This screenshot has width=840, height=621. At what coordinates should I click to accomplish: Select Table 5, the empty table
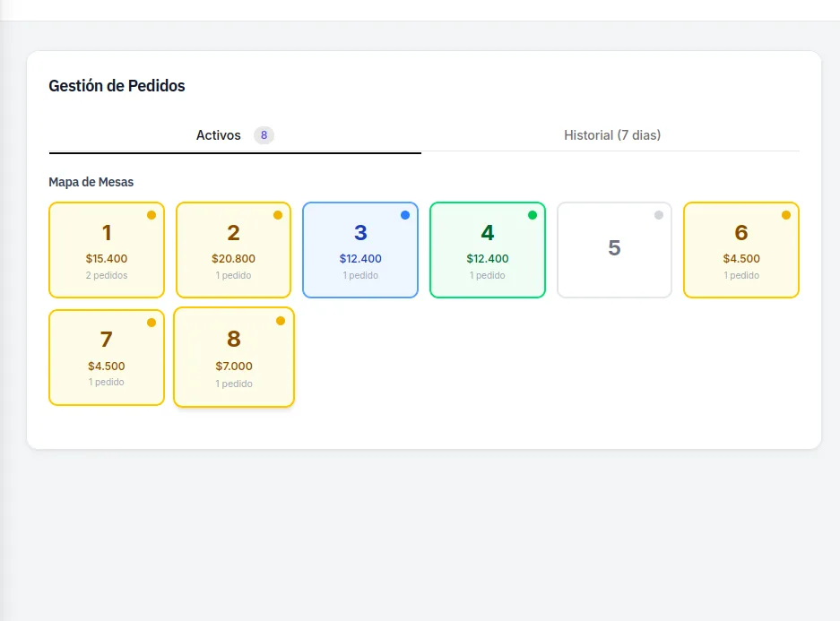point(614,249)
